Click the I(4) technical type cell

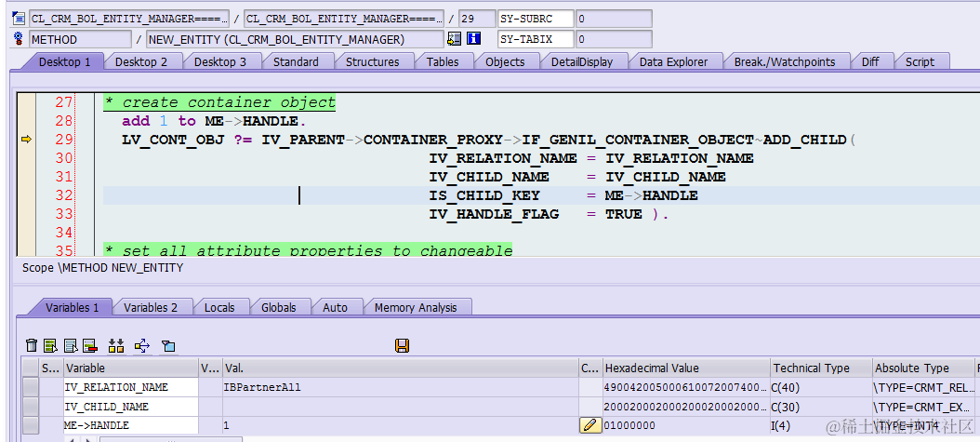click(x=821, y=425)
